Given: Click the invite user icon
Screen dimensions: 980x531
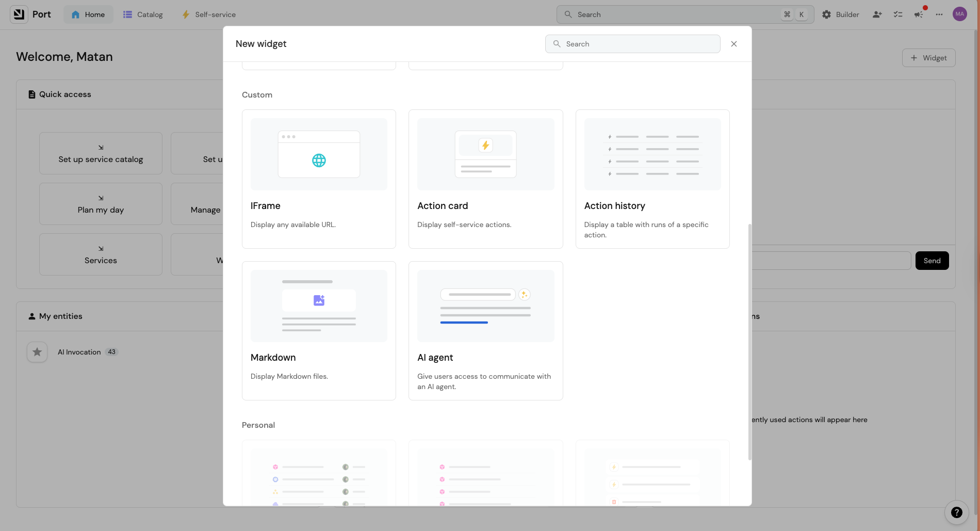Looking at the screenshot, I should pos(877,14).
